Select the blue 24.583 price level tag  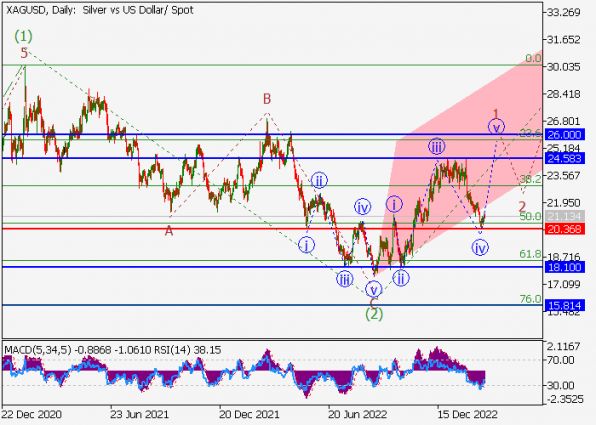tap(564, 158)
